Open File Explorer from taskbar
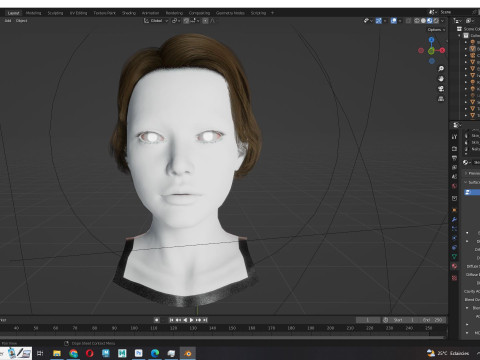The width and height of the screenshot is (480, 360). (x=57, y=353)
